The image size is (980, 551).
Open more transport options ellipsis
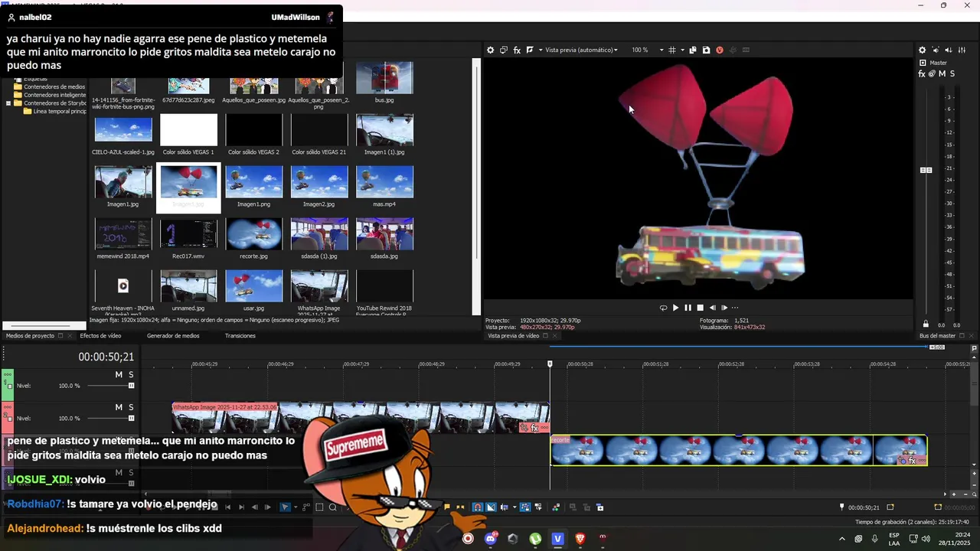pyautogui.click(x=735, y=308)
